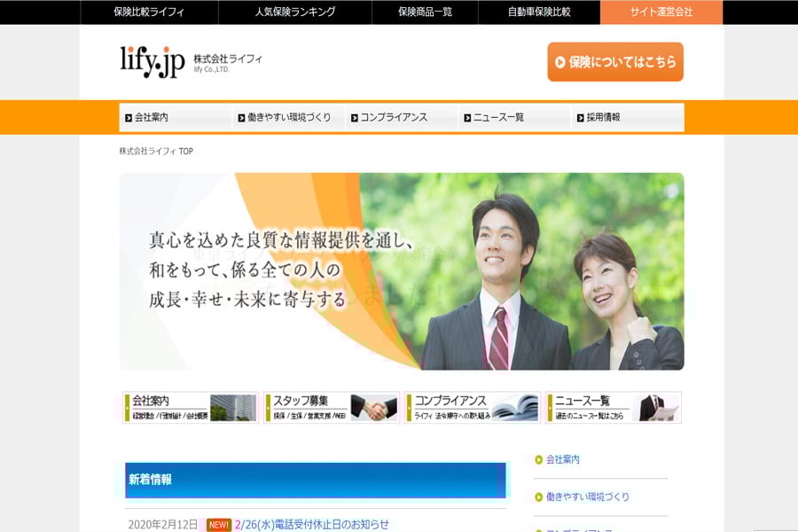This screenshot has height=532, width=798.
Task: Click the 2020年2月12日 news date
Action: tap(163, 525)
